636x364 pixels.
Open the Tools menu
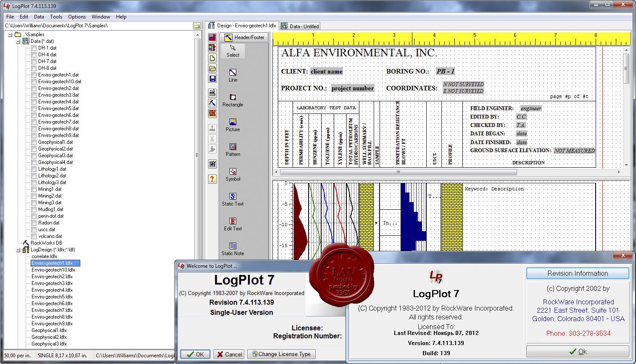[56, 17]
